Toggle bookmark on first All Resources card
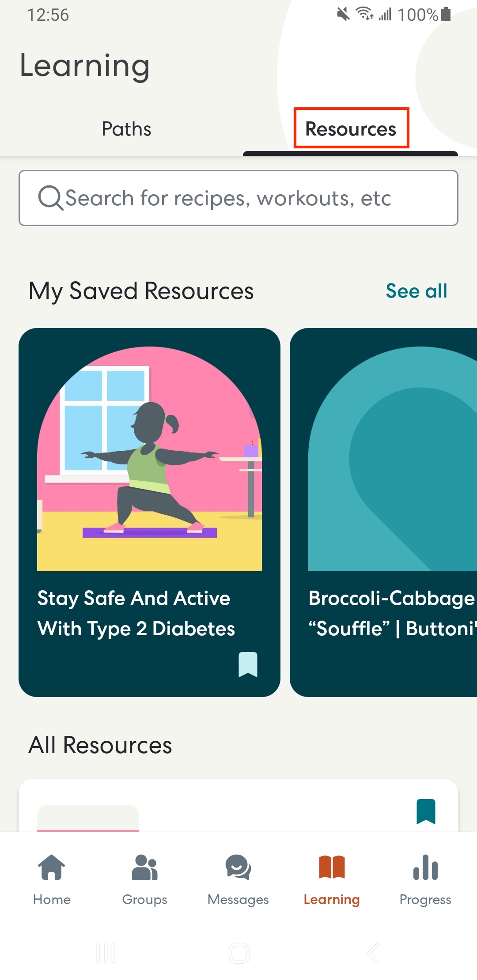This screenshot has height=980, width=477. tap(426, 811)
